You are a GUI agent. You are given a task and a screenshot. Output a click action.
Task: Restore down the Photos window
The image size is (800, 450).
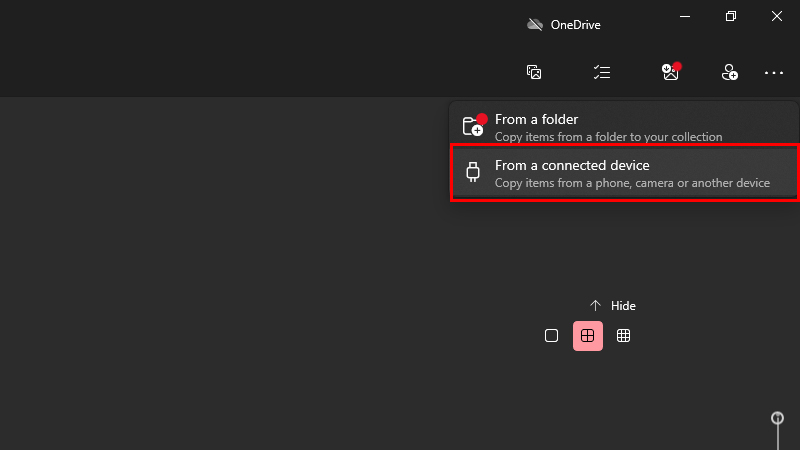pyautogui.click(x=731, y=16)
